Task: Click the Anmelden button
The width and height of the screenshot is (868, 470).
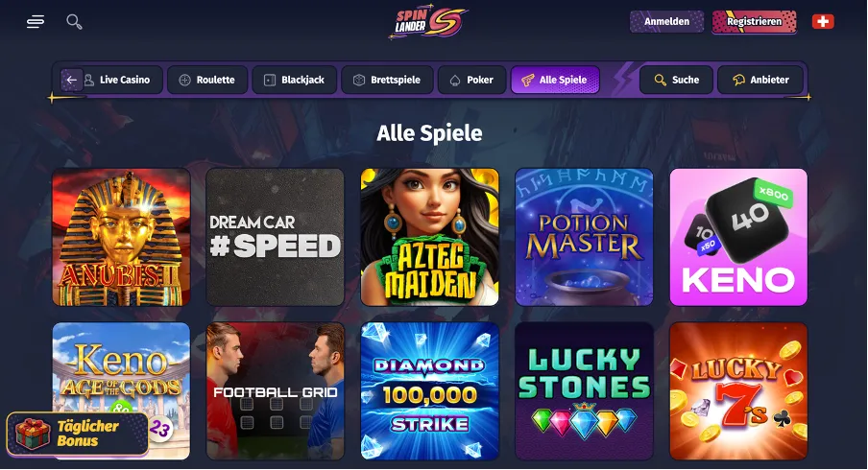Action: point(666,21)
